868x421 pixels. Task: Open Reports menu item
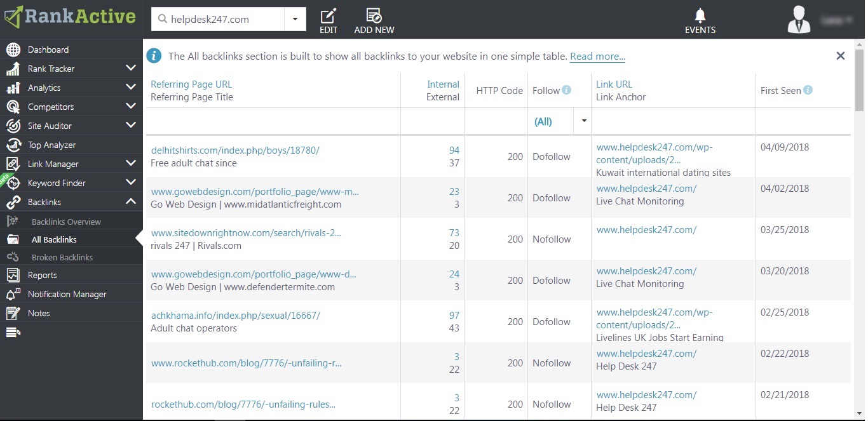43,275
